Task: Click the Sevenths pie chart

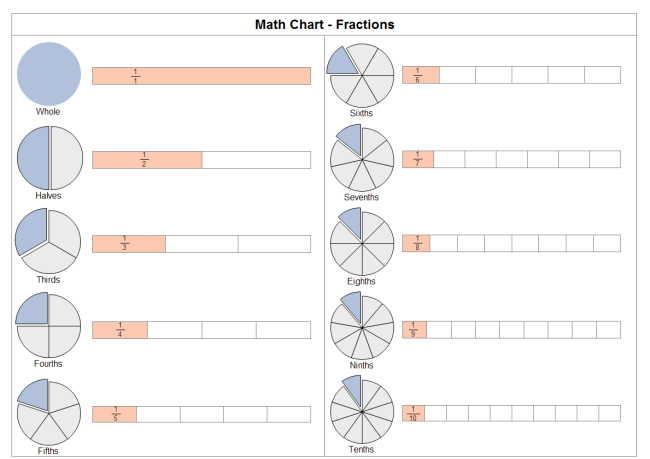Action: pyautogui.click(x=361, y=159)
